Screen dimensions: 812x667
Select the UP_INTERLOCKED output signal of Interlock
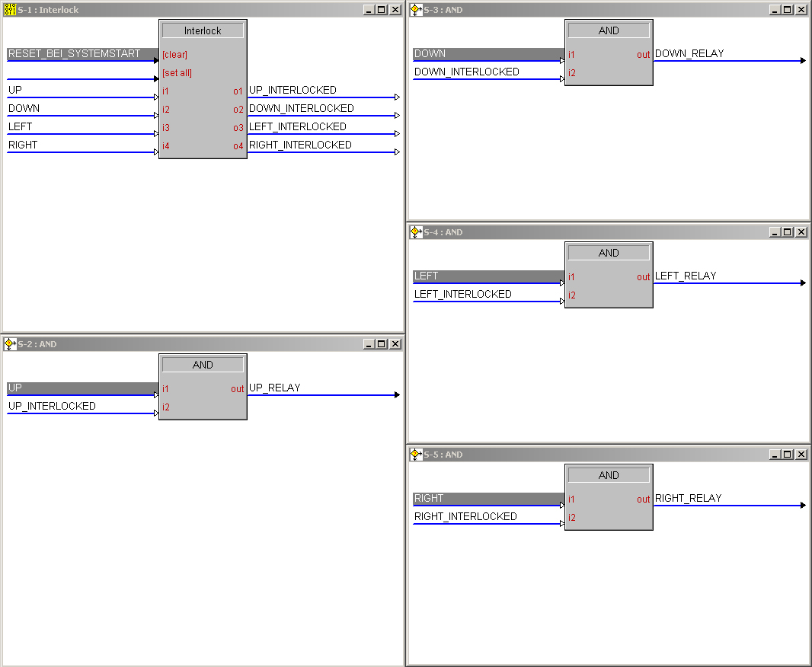(x=293, y=91)
